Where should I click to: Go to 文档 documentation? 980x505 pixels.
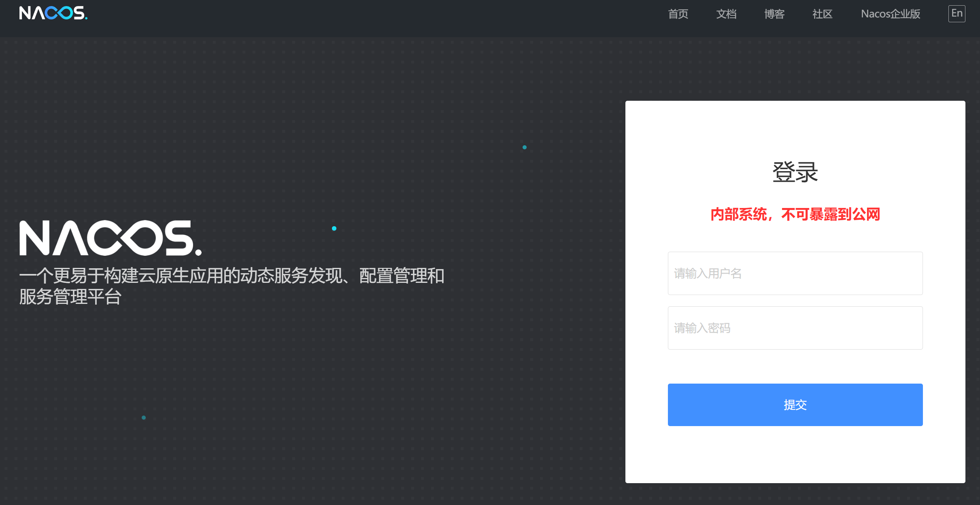pos(726,14)
